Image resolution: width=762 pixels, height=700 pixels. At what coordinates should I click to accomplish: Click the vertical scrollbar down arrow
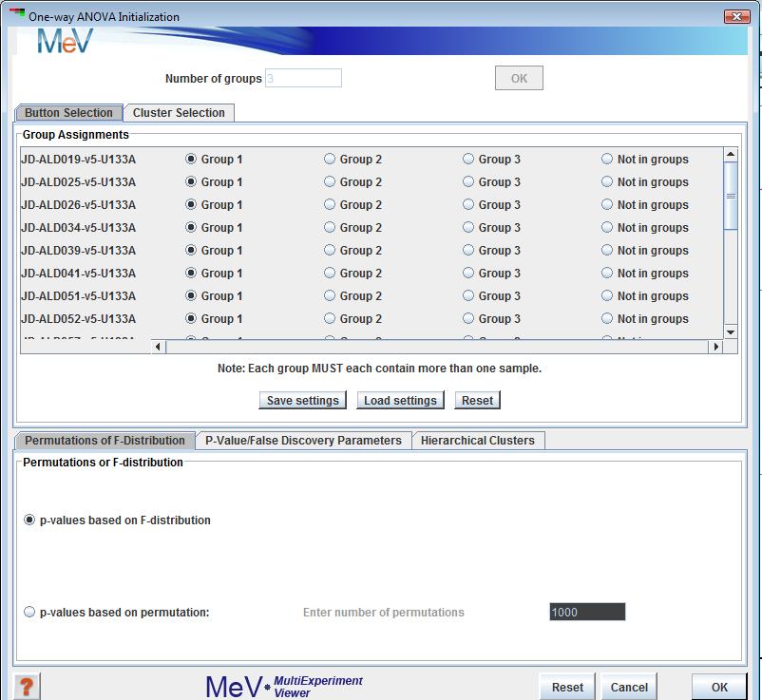point(730,331)
